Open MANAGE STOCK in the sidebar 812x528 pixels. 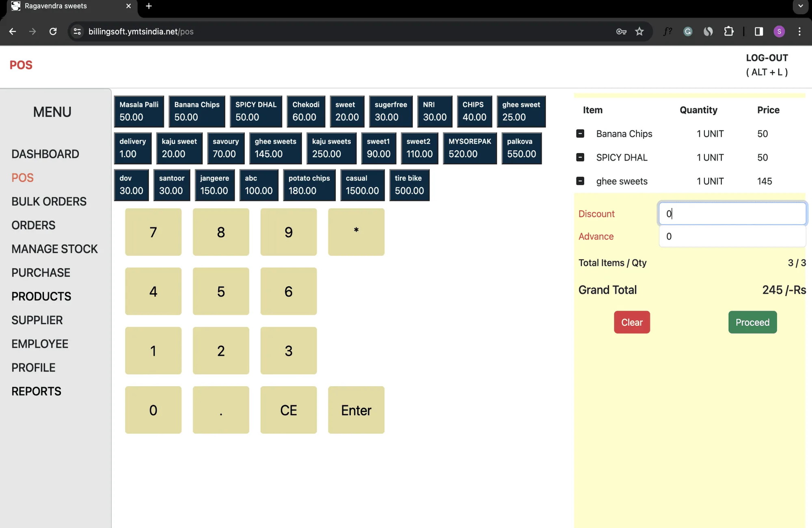(x=54, y=249)
